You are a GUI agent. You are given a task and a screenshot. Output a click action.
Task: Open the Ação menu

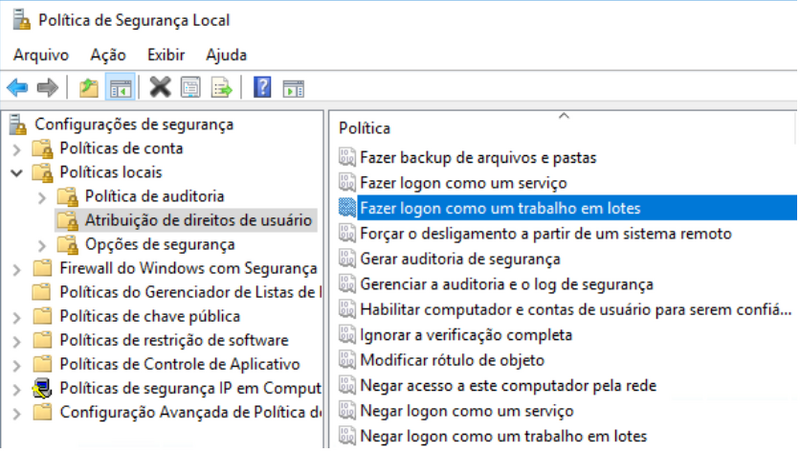pyautogui.click(x=108, y=55)
